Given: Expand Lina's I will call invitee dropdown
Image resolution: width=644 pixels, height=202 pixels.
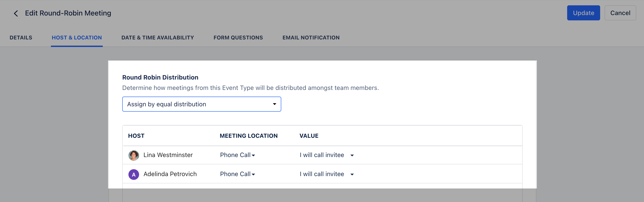Looking at the screenshot, I should pos(326,155).
